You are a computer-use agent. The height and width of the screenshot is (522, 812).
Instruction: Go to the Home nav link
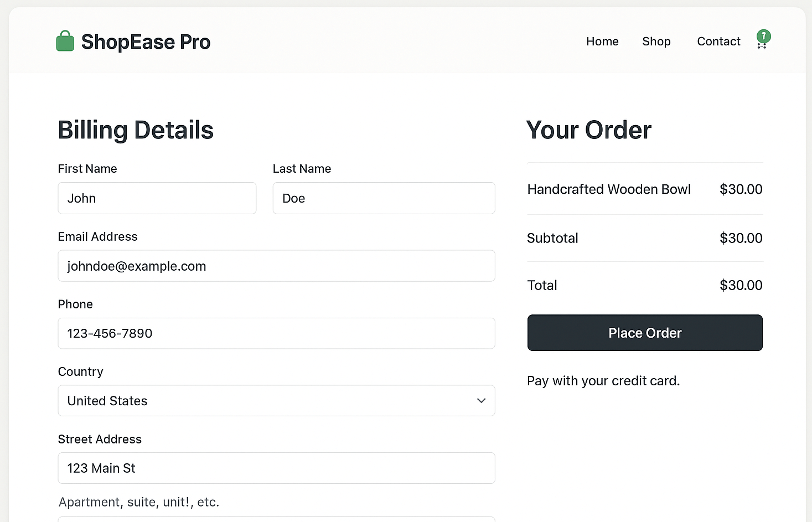602,42
